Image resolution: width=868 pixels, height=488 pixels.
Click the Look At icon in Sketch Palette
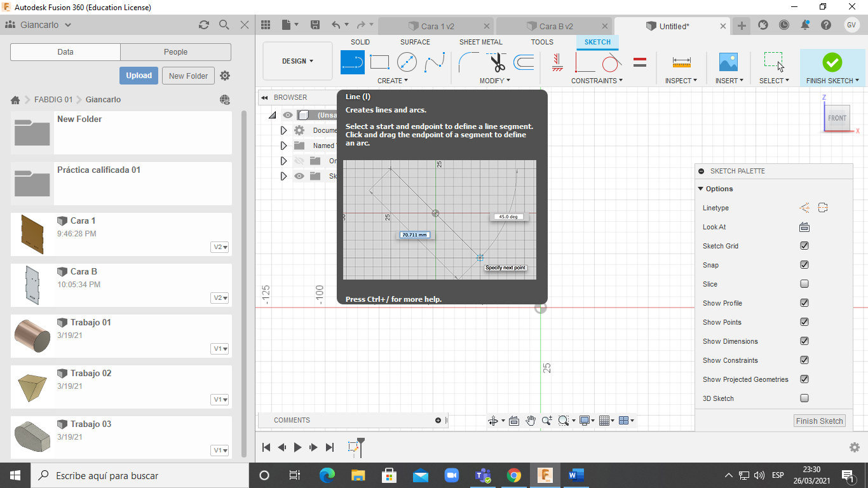point(804,227)
